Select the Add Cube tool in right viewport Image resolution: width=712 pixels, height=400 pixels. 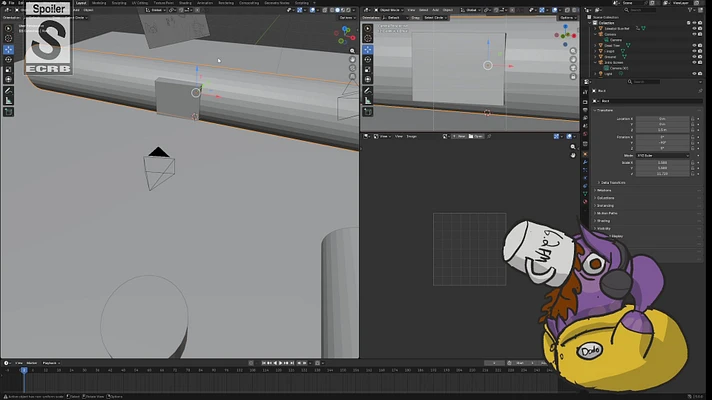[x=368, y=112]
